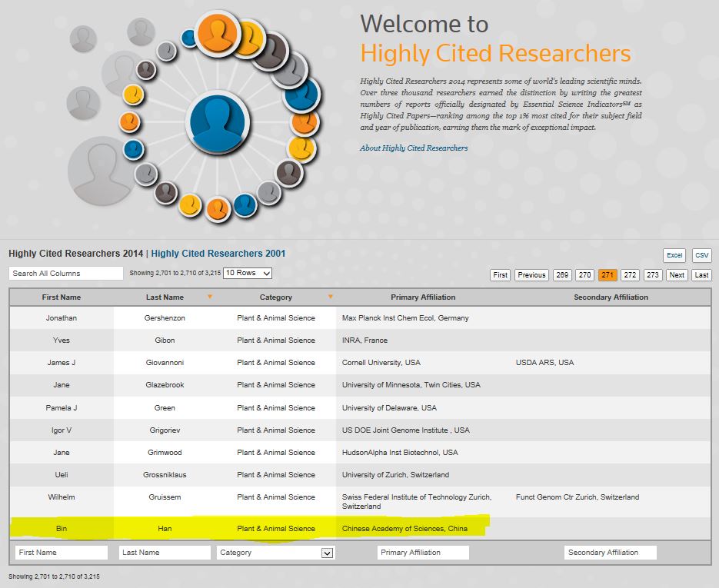This screenshot has width=719, height=588.
Task: Return to the First page
Action: click(501, 275)
